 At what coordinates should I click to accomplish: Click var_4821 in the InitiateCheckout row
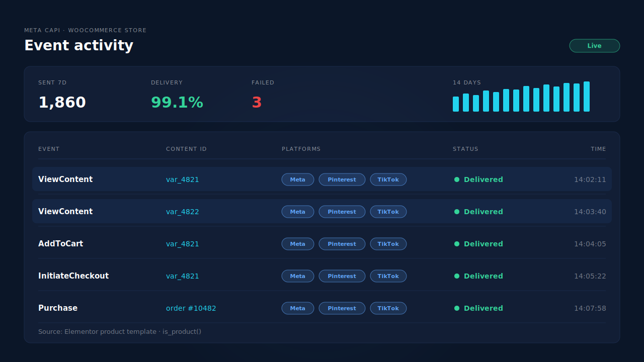pos(183,276)
